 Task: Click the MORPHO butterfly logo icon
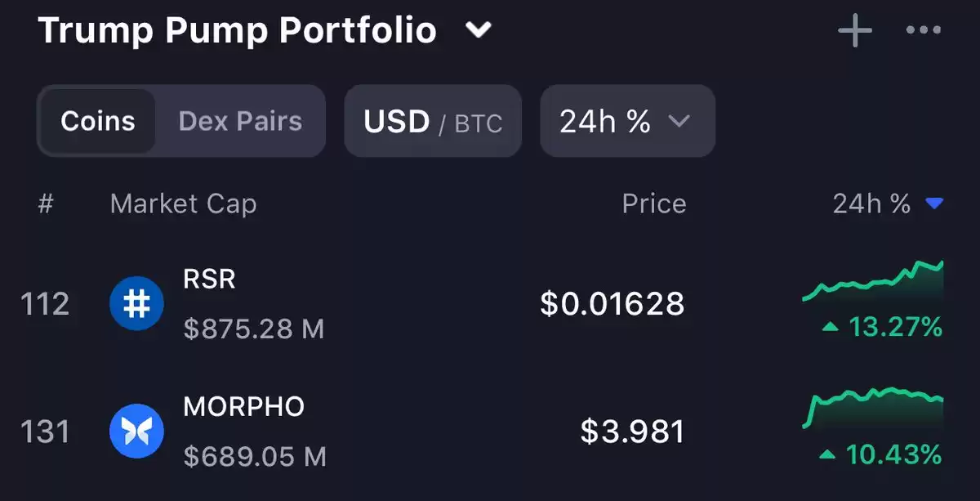point(136,431)
